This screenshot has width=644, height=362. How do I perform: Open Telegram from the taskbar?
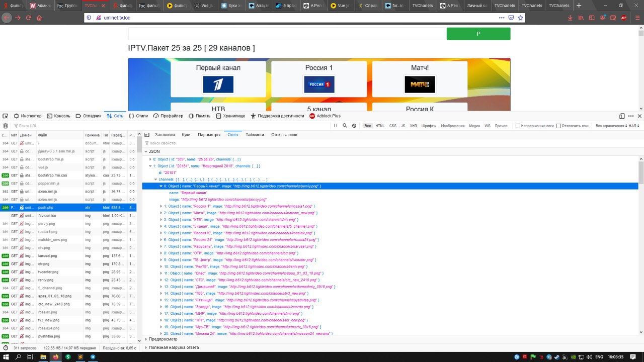pos(93,357)
